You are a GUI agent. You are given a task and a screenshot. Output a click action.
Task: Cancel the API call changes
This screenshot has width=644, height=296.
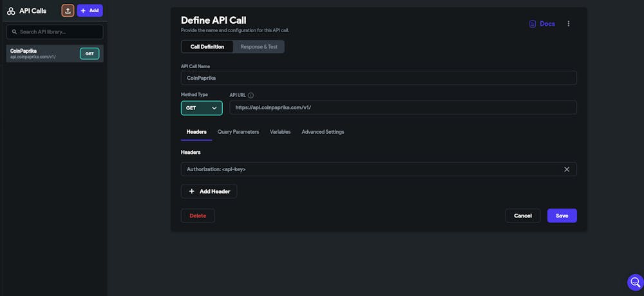(x=523, y=216)
